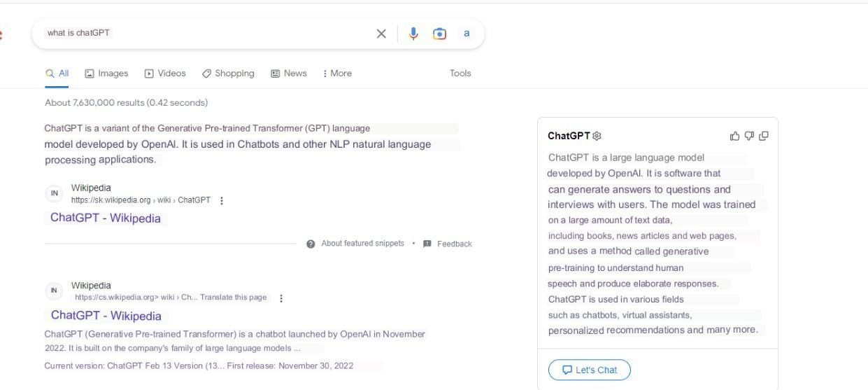Image resolution: width=868 pixels, height=390 pixels.
Task: Select the All results tab
Action: pos(57,74)
